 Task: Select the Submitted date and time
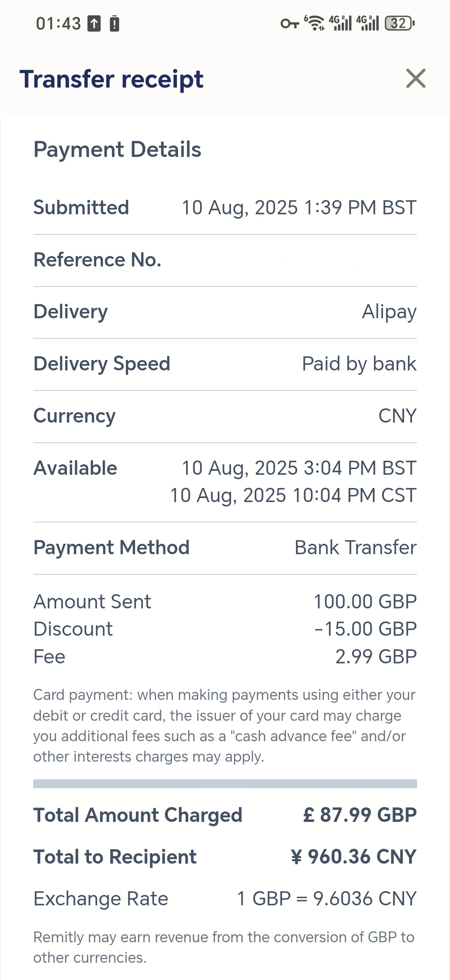[299, 208]
